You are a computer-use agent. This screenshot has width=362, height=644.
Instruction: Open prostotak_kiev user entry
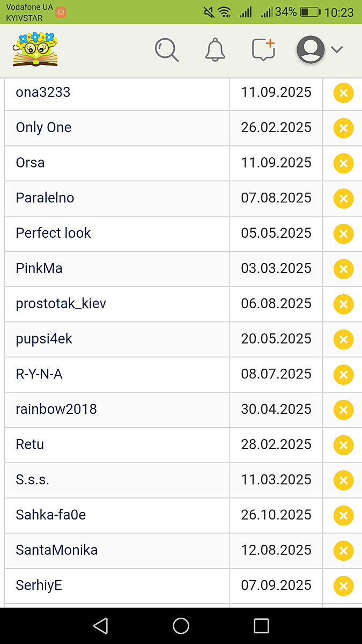tap(61, 303)
